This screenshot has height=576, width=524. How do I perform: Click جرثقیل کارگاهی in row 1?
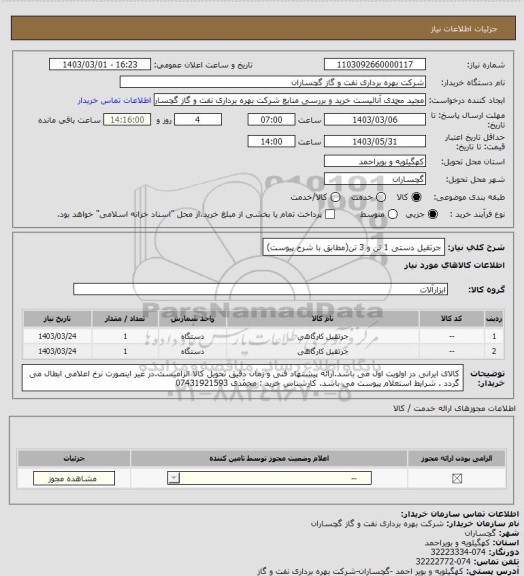323,336
